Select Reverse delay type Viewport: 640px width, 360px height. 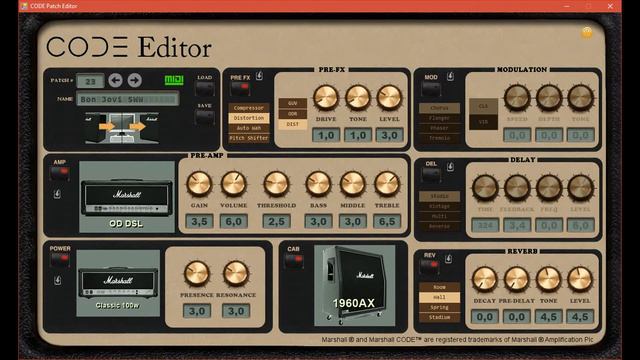pos(439,227)
